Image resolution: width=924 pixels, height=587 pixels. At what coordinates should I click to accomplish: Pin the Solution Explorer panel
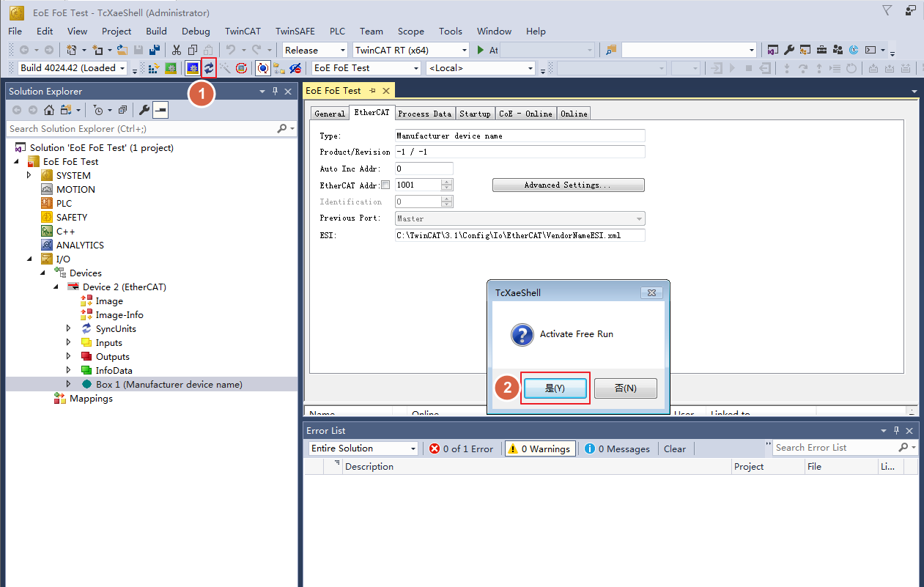(276, 91)
